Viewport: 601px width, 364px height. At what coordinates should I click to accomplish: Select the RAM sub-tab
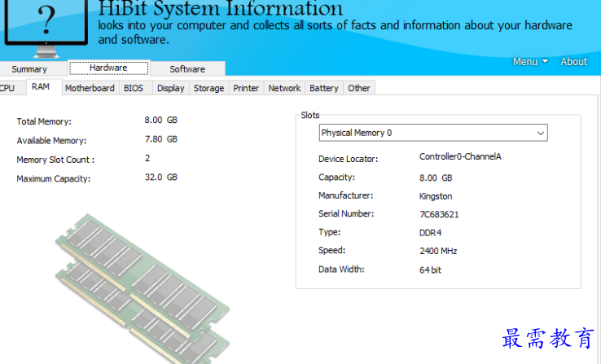(x=41, y=87)
